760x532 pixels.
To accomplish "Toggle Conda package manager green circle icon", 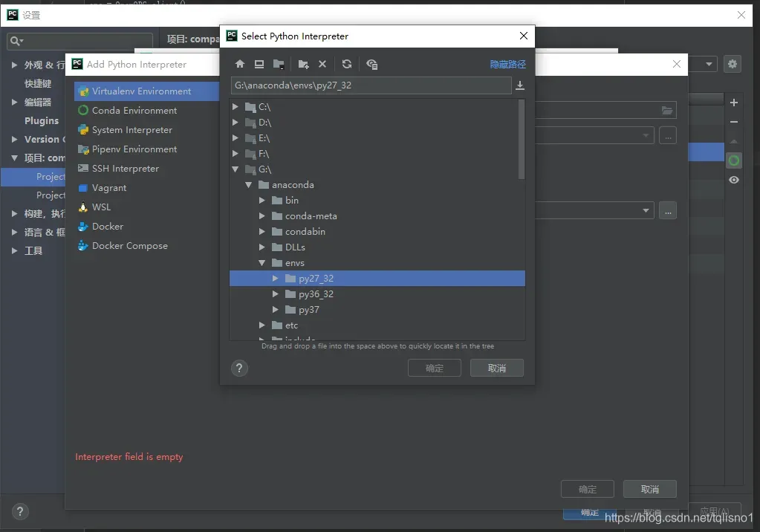I will click(734, 160).
